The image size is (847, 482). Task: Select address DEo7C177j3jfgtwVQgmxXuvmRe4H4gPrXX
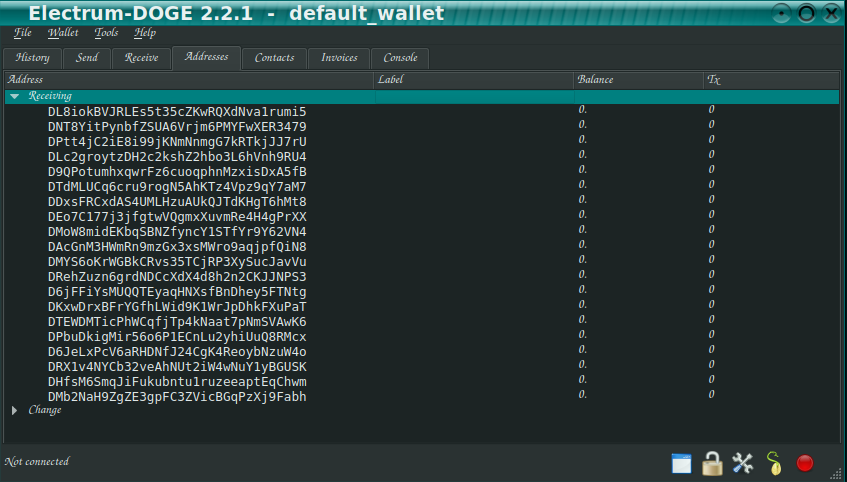tap(177, 217)
